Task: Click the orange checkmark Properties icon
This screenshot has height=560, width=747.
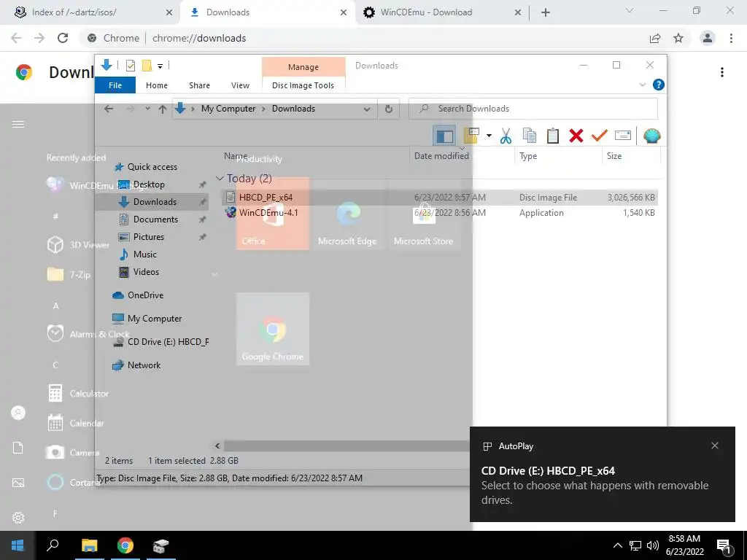Action: pyautogui.click(x=600, y=136)
